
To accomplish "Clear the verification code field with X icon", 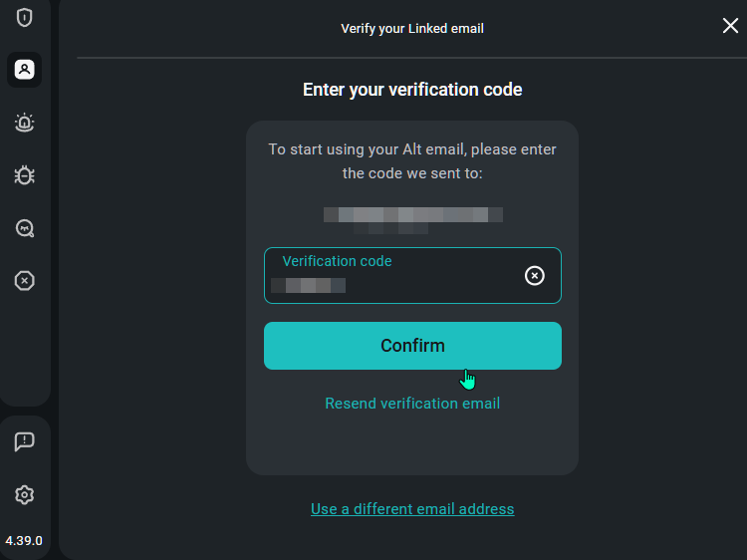I will tap(535, 275).
